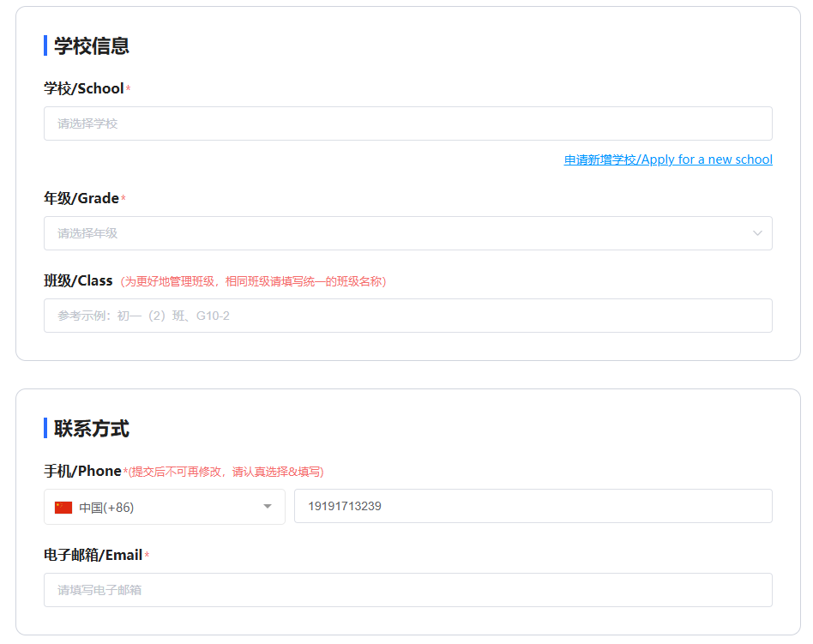Open the country code selector showing 中国(+86)
This screenshot has height=644, width=813.
[x=163, y=506]
